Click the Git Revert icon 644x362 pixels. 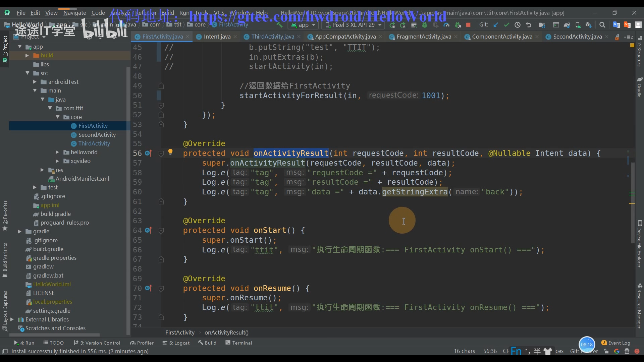point(529,25)
